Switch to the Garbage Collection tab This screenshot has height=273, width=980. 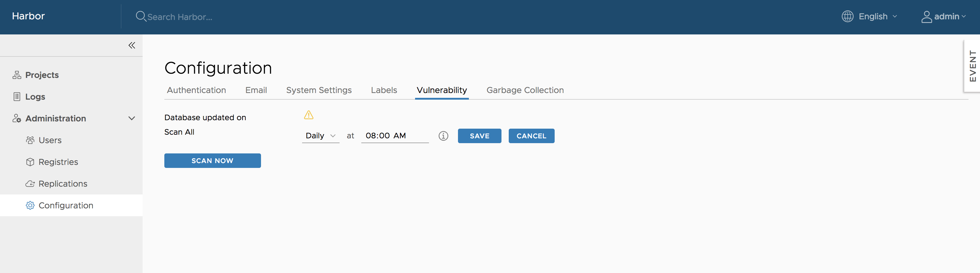525,90
